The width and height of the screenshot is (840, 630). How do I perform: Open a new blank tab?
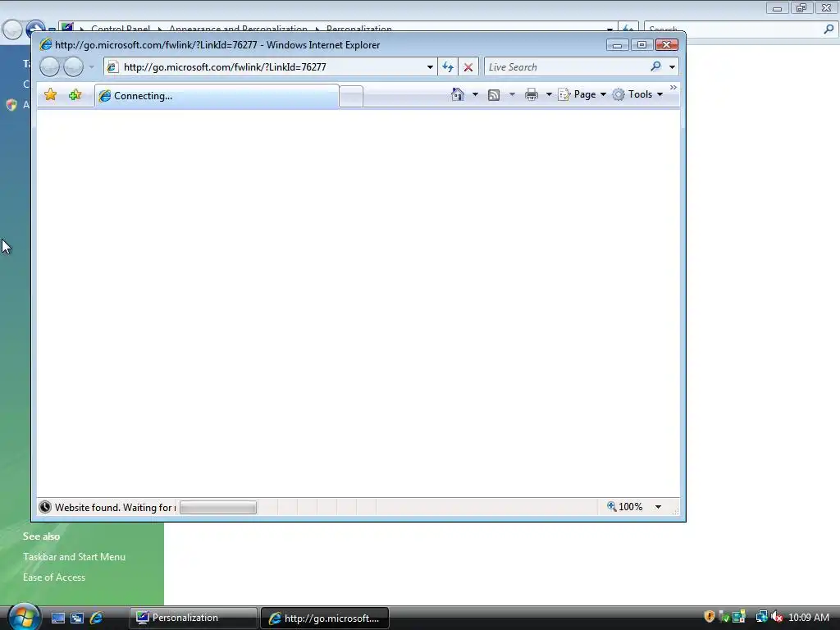pos(351,97)
